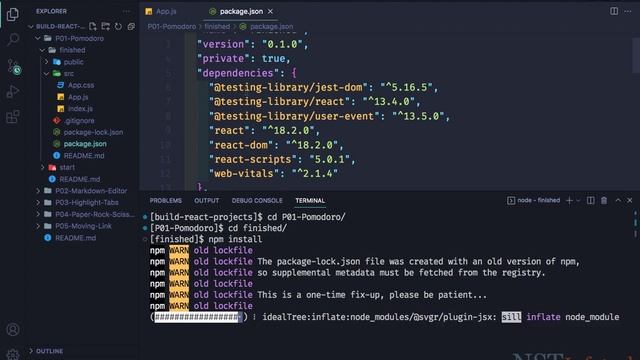Open the .gitignore file

[x=79, y=121]
